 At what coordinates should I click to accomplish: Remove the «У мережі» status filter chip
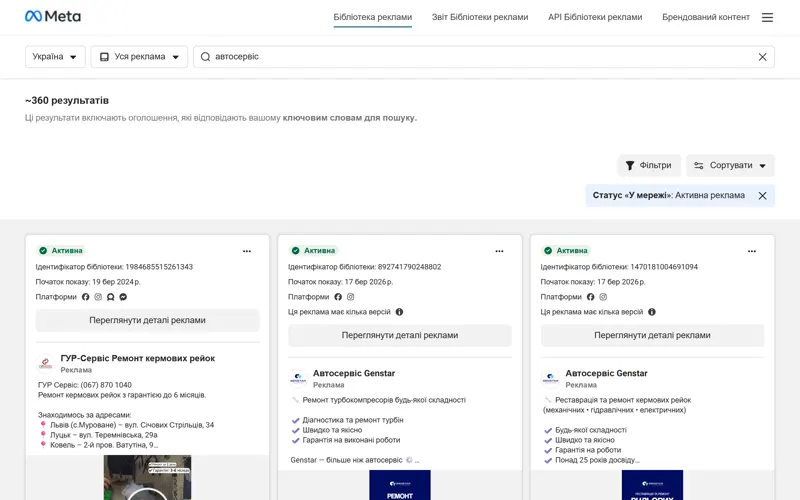pyautogui.click(x=762, y=195)
